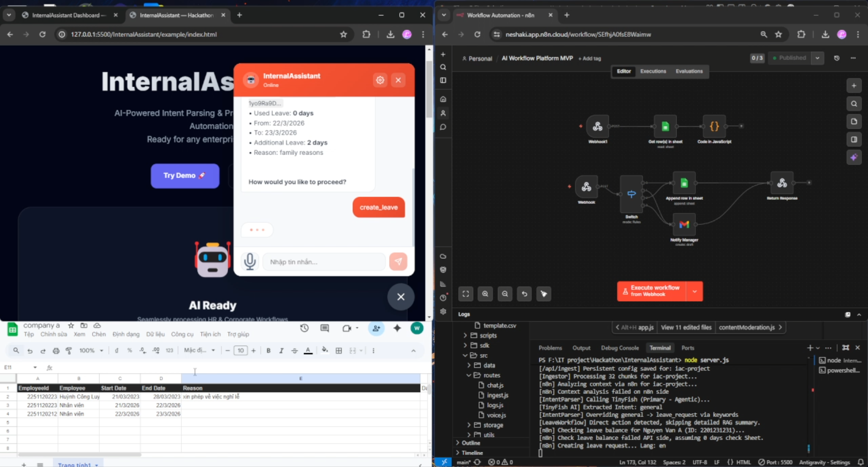868x467 pixels.
Task: Open comments panel in Google Sheets
Action: tap(325, 328)
